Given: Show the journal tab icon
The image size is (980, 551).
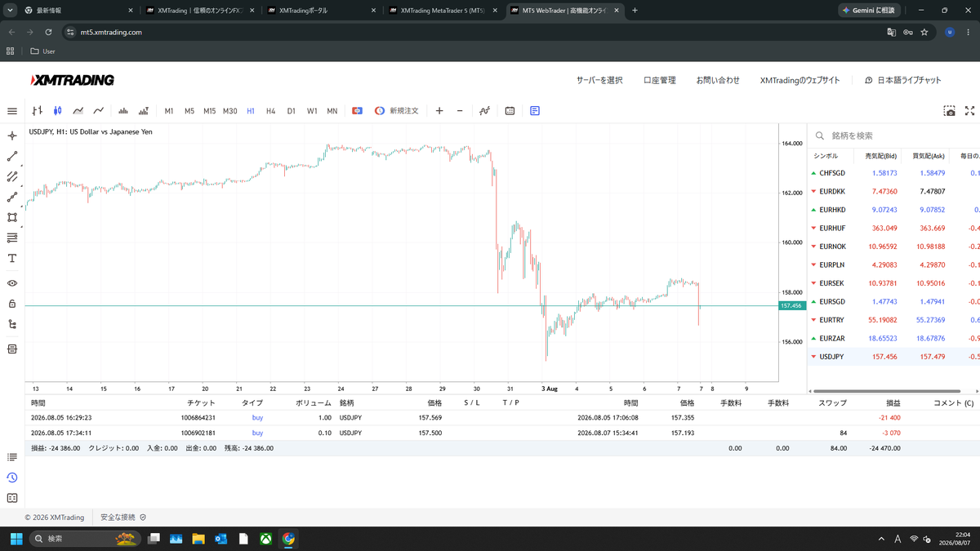Looking at the screenshot, I should coord(12,498).
